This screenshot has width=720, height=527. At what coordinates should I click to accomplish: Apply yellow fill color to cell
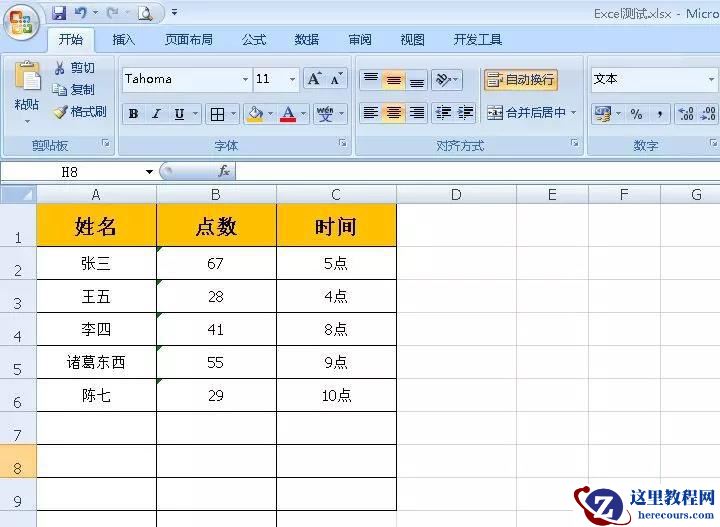coord(255,114)
